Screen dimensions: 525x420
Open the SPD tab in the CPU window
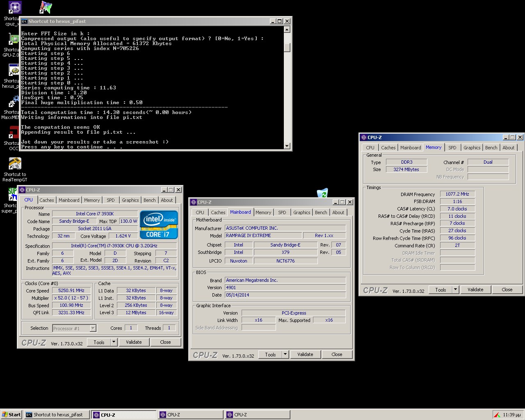111,200
